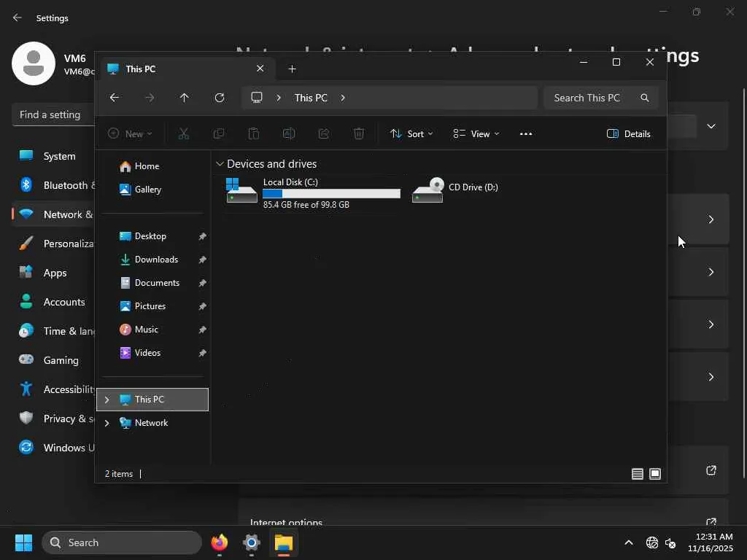Click the Rename icon in File Explorer toolbar
This screenshot has width=747, height=560.
click(x=289, y=134)
